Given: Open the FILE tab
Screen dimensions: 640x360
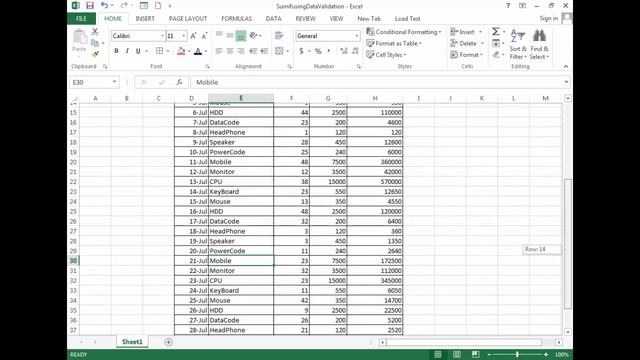Looking at the screenshot, I should coord(81,18).
